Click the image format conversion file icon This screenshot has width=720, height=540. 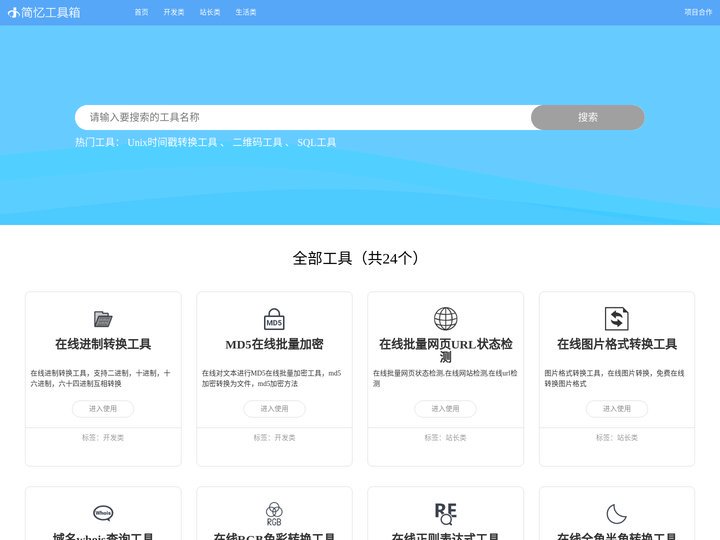617,319
